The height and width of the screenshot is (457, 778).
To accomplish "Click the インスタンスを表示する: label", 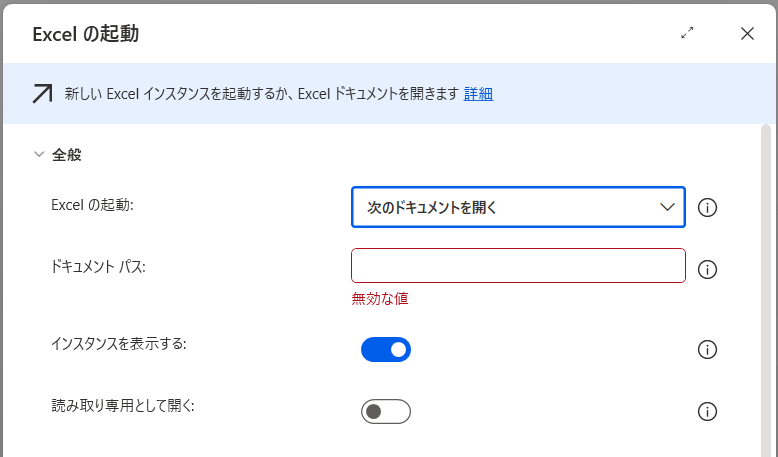I will (x=119, y=343).
